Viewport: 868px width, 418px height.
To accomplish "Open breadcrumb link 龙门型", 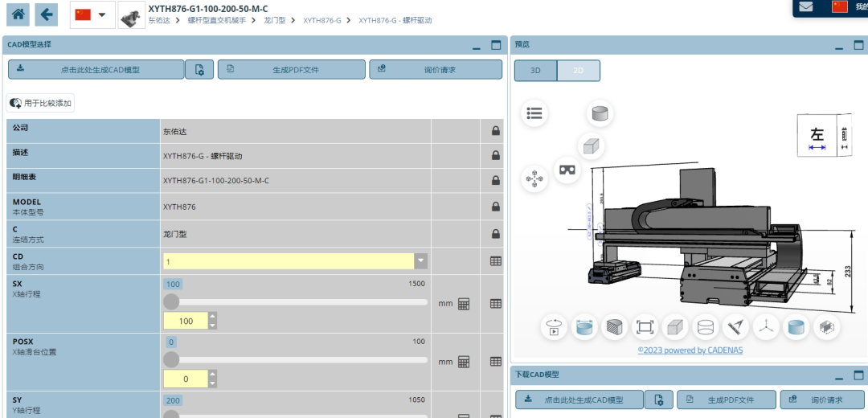I will click(x=275, y=20).
